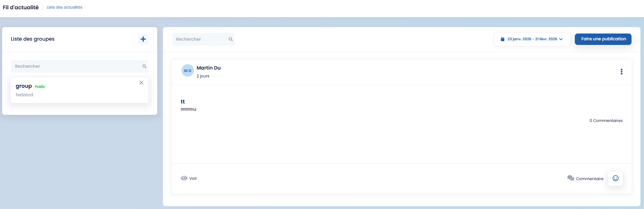Click the MD avatar of Martin Du

coord(188,71)
